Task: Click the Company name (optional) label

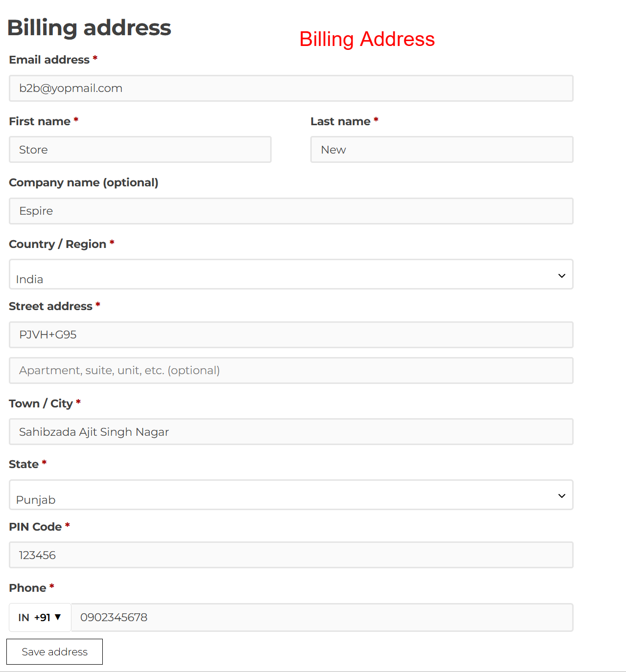Action: 84,182
